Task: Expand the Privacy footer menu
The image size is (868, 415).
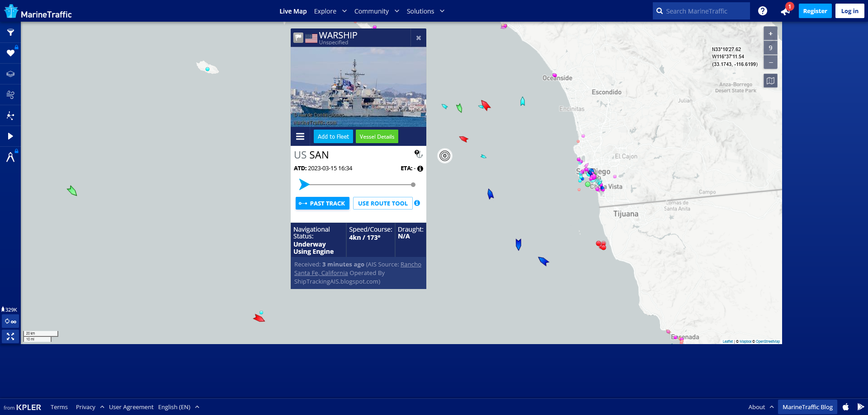Action: pos(90,407)
